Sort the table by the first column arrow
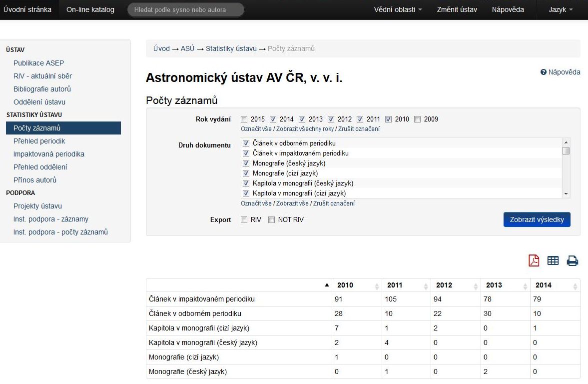Image resolution: width=588 pixels, height=384 pixels. [x=327, y=285]
